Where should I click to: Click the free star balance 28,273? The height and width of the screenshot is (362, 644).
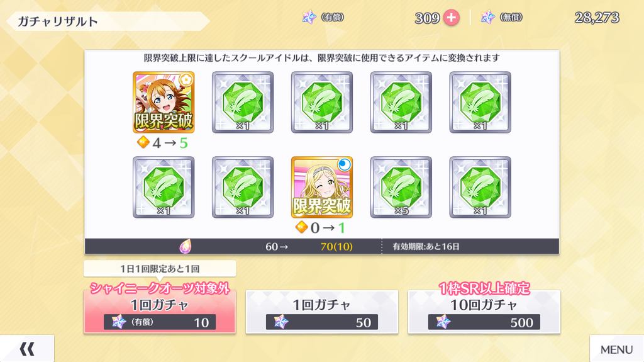coord(597,18)
